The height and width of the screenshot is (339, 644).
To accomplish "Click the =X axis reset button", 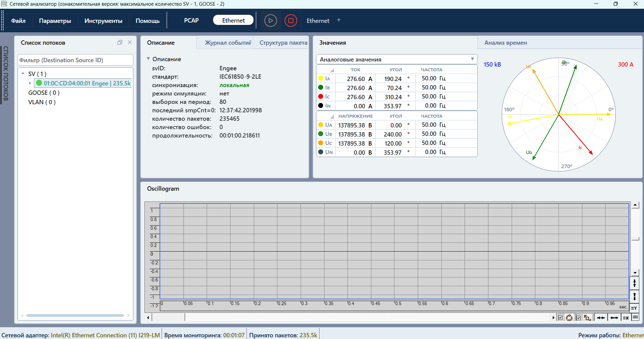I will [625, 317].
